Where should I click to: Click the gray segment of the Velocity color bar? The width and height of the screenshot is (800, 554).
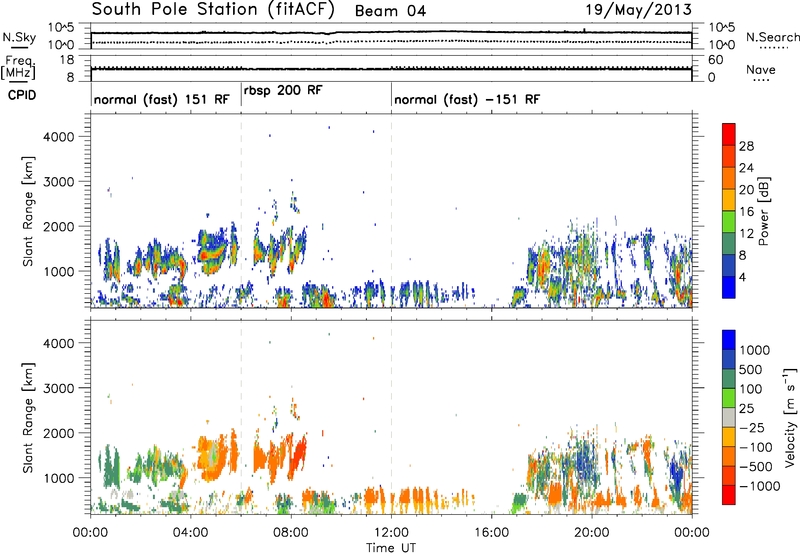729,417
